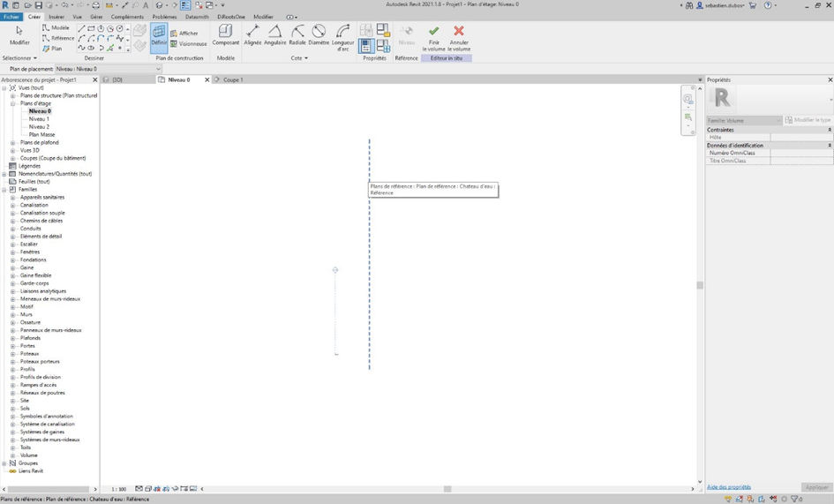
Task: Pick the Radiale dimension tool
Action: click(297, 36)
